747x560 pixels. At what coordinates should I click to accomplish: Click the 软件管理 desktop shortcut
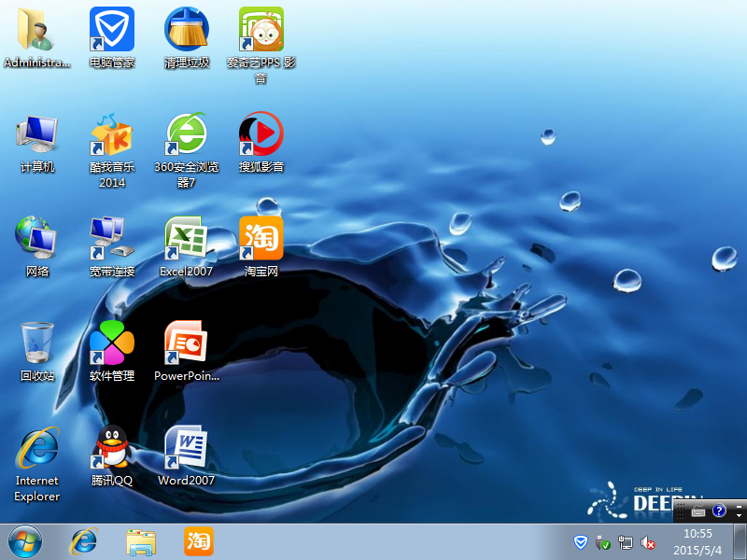click(112, 351)
